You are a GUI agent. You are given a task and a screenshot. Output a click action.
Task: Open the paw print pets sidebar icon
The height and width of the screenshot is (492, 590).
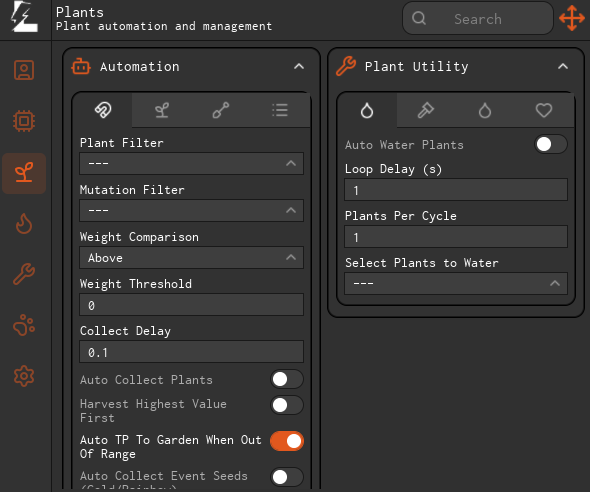[24, 325]
